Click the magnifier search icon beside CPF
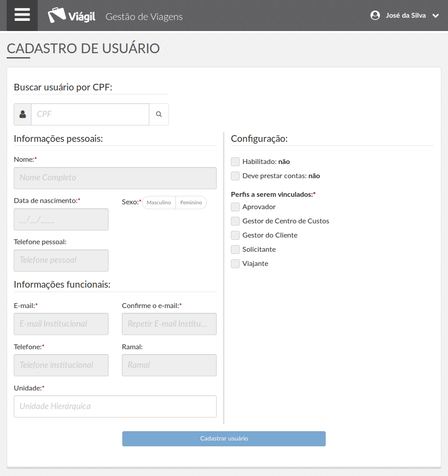The image size is (448, 476). click(x=159, y=114)
